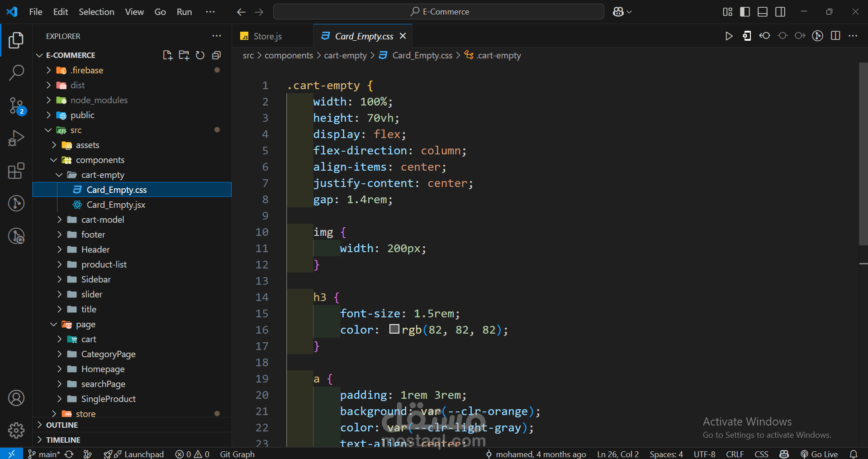Click the New File icon in Explorer
868x459 pixels.
point(167,55)
